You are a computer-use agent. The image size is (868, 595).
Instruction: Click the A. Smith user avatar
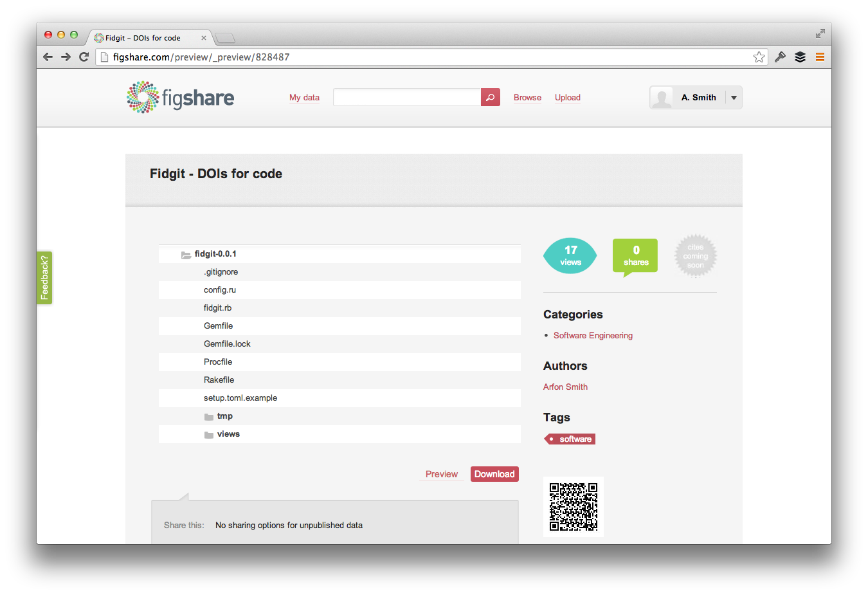(662, 97)
